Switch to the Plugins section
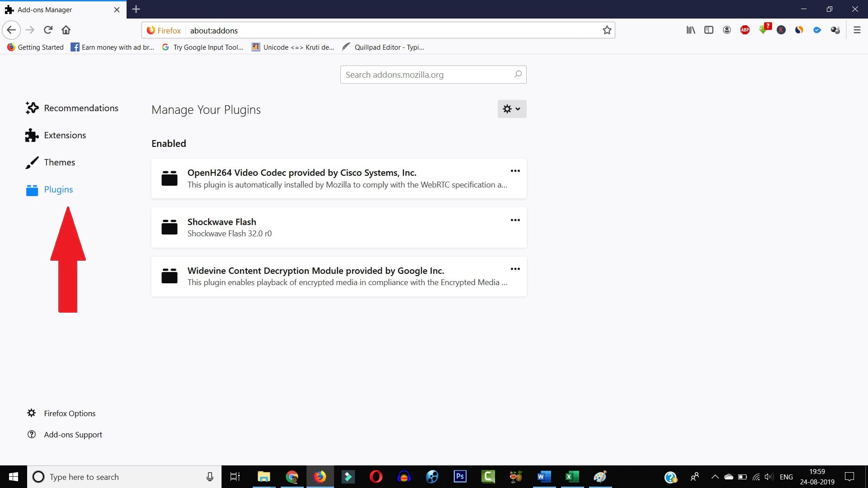868x488 pixels. 58,189
